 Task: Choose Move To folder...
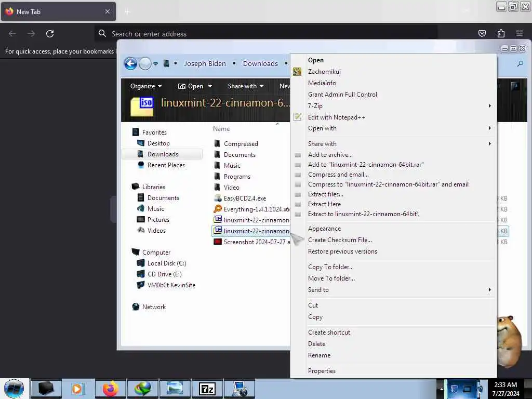click(x=394, y=278)
